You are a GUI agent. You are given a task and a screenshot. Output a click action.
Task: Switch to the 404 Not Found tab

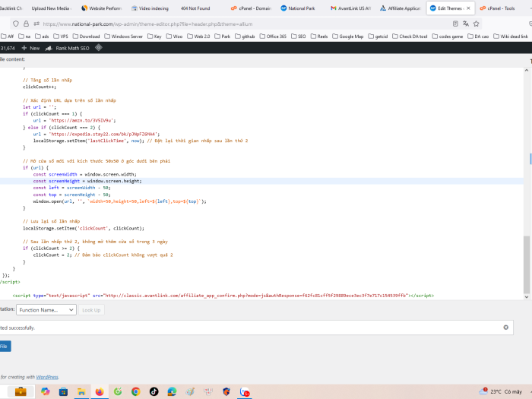tap(195, 8)
